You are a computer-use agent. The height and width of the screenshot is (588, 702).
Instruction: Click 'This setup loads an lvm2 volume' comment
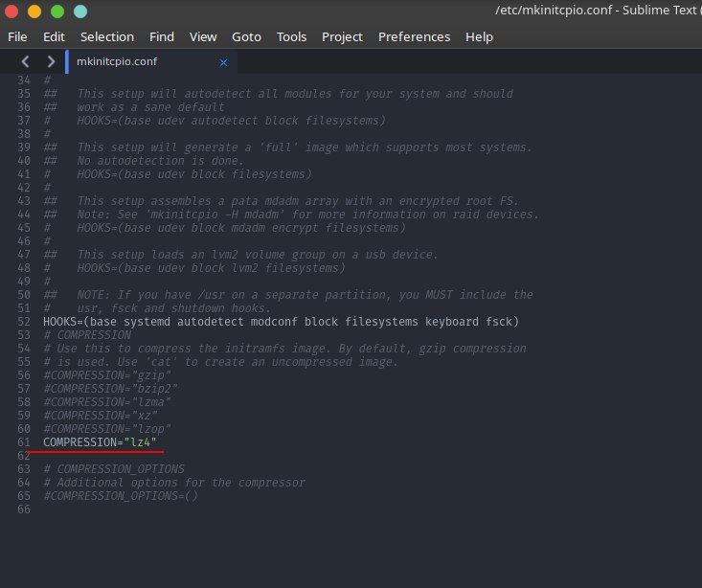tap(240, 255)
